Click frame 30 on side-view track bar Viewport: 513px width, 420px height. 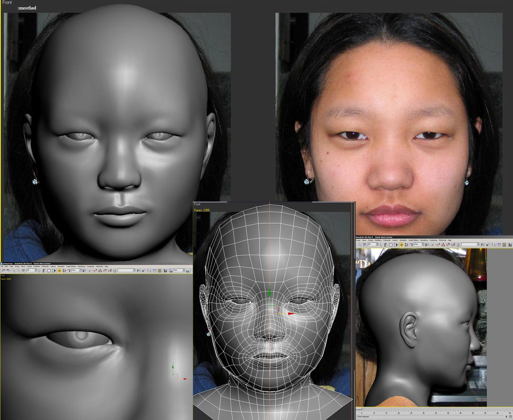click(424, 413)
